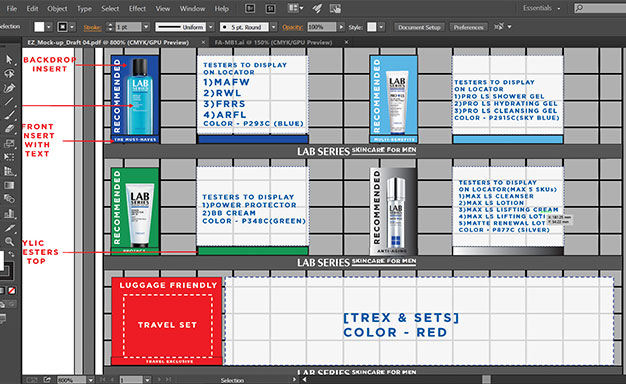The width and height of the screenshot is (626, 384).
Task: Expand the status bar Selection arrow
Action: [295, 380]
